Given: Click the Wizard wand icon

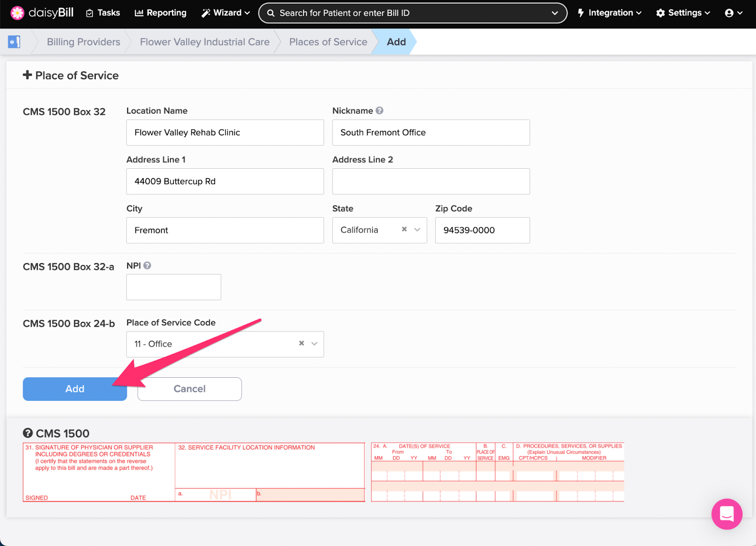Looking at the screenshot, I should tap(206, 13).
